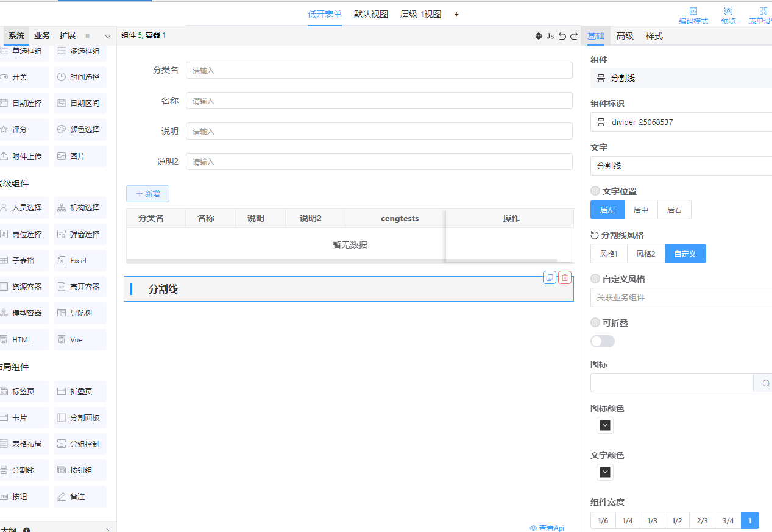The image size is (772, 532).
Task: Click the 新增 add button
Action: click(x=147, y=194)
